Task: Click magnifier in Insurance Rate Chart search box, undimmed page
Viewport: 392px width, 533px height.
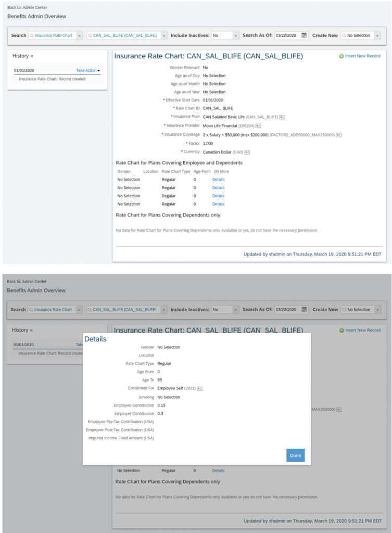Action: tap(32, 35)
